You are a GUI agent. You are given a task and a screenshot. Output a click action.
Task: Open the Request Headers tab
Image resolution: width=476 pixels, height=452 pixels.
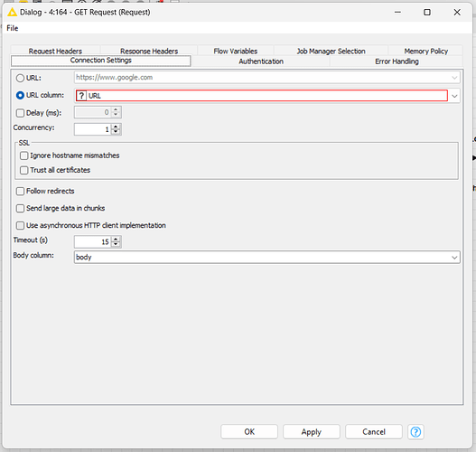coord(55,51)
